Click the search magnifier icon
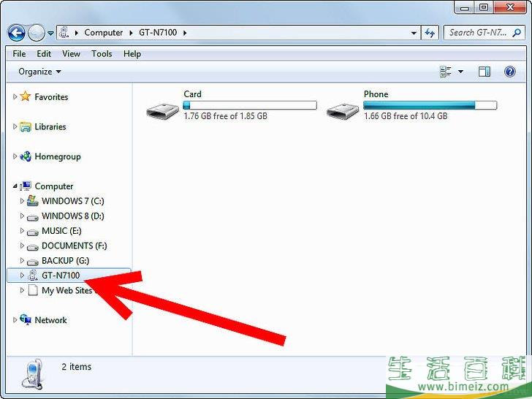This screenshot has height=399, width=532. (517, 33)
